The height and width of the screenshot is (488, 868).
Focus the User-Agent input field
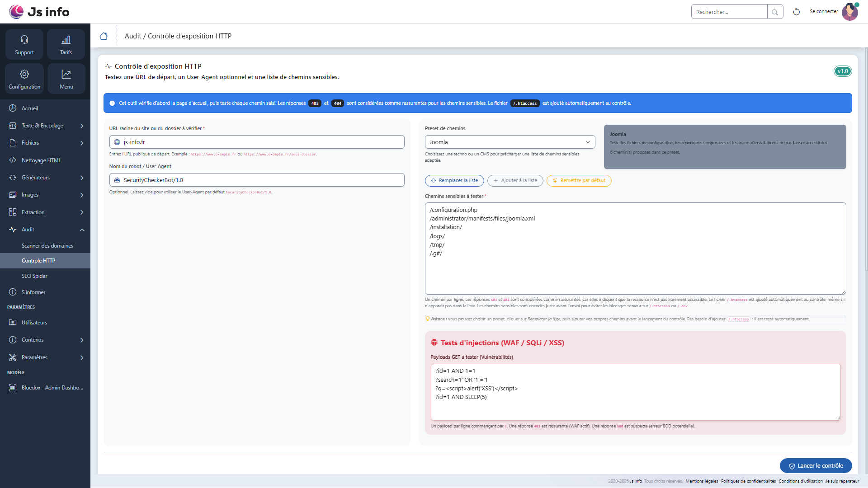[257, 180]
